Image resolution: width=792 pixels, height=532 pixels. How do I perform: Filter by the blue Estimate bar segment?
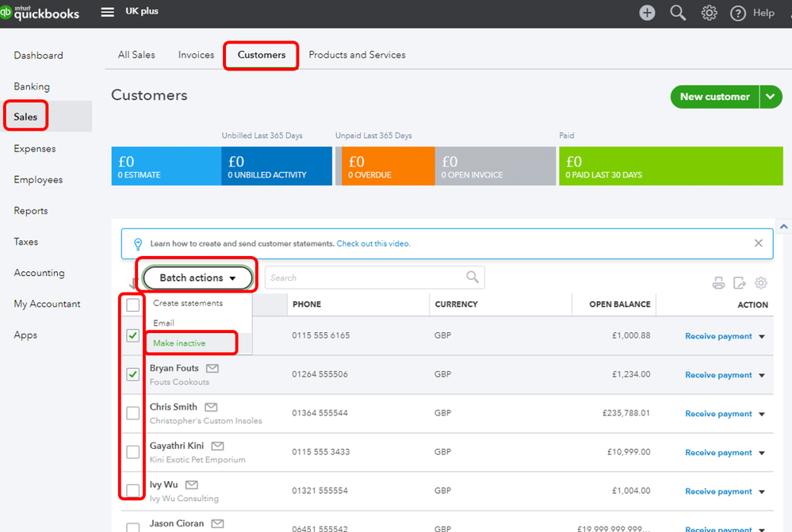[x=166, y=166]
